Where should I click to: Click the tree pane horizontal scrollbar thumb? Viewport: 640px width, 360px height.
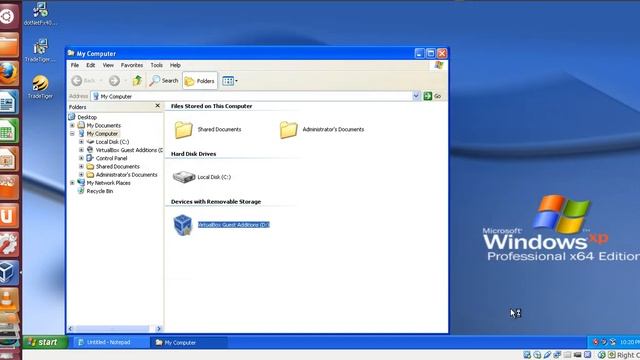click(x=112, y=329)
